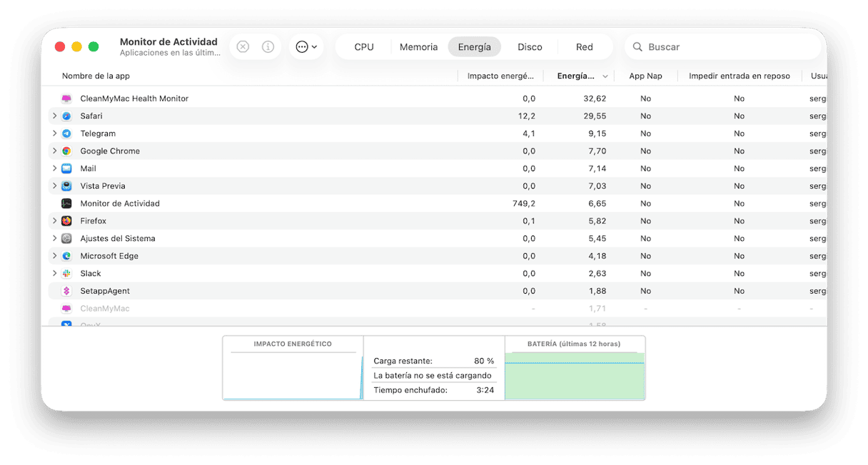Expand the Slack process group
Image resolution: width=868 pixels, height=465 pixels.
[x=54, y=273]
